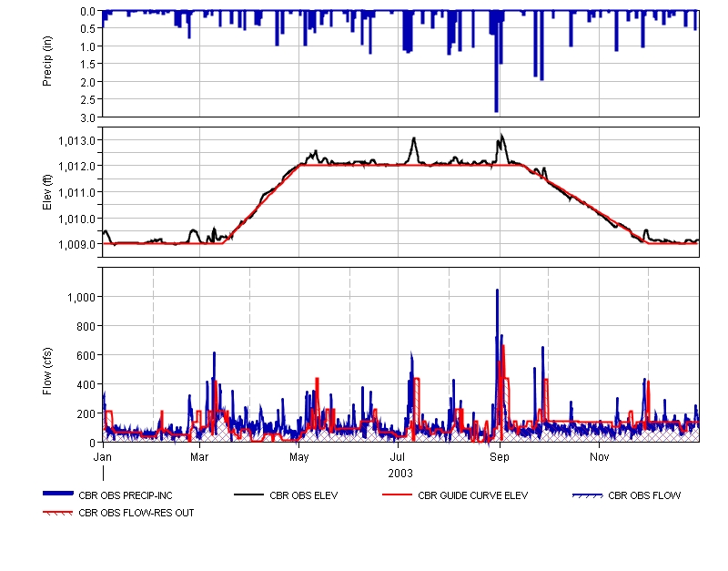Screen dimensions: 728x571
Task: Select the CBR GUIDE CURVE ELEV legend label
Action: pyautogui.click(x=472, y=495)
